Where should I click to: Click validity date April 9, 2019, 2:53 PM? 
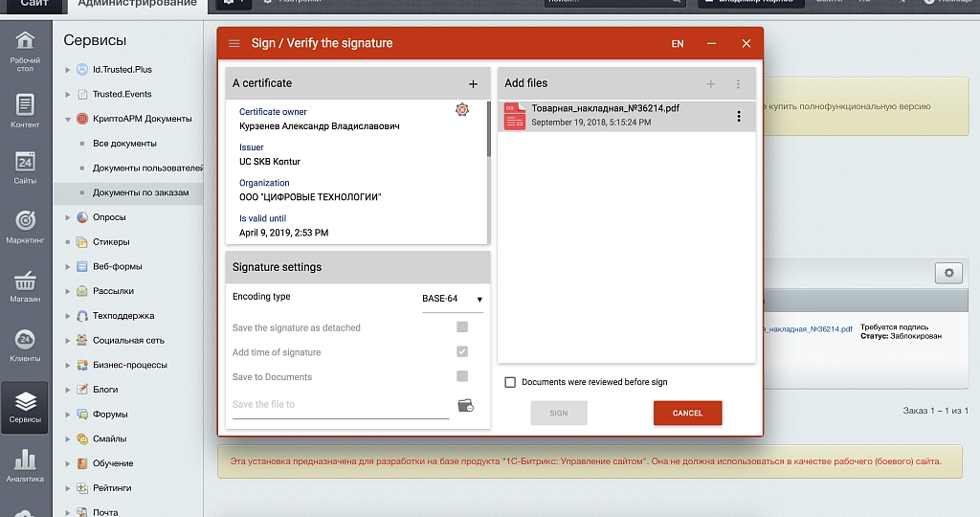(x=283, y=233)
